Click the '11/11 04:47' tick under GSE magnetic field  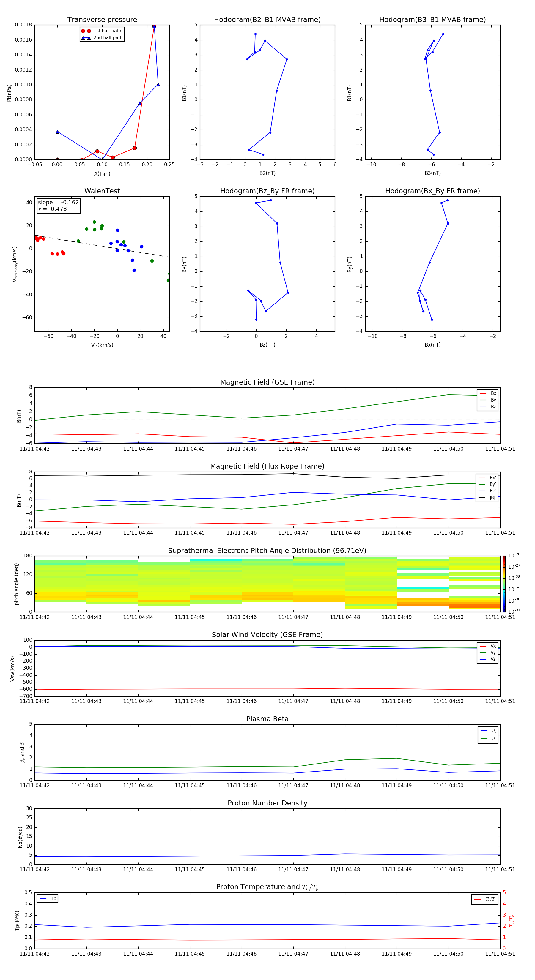[293, 449]
